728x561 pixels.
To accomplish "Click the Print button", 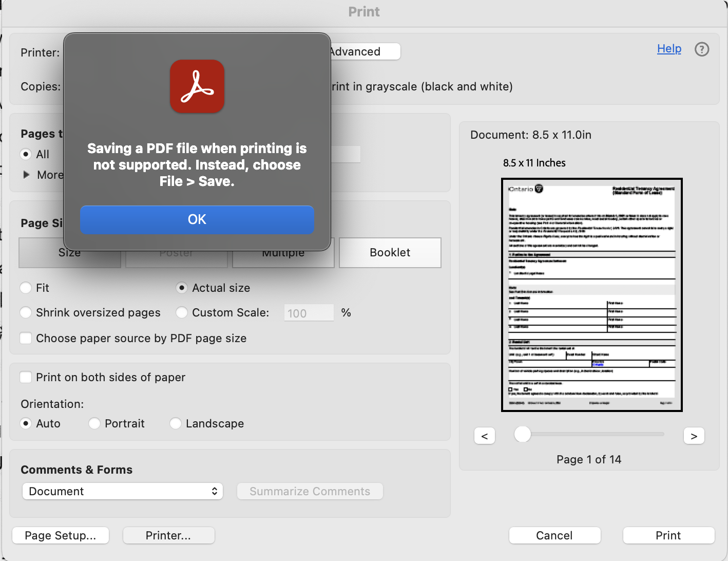I will coord(668,535).
